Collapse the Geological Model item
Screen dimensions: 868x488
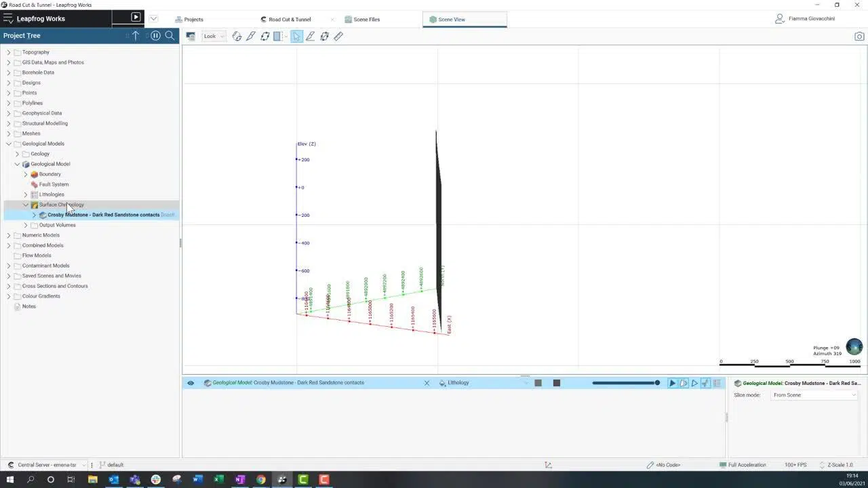click(x=17, y=164)
